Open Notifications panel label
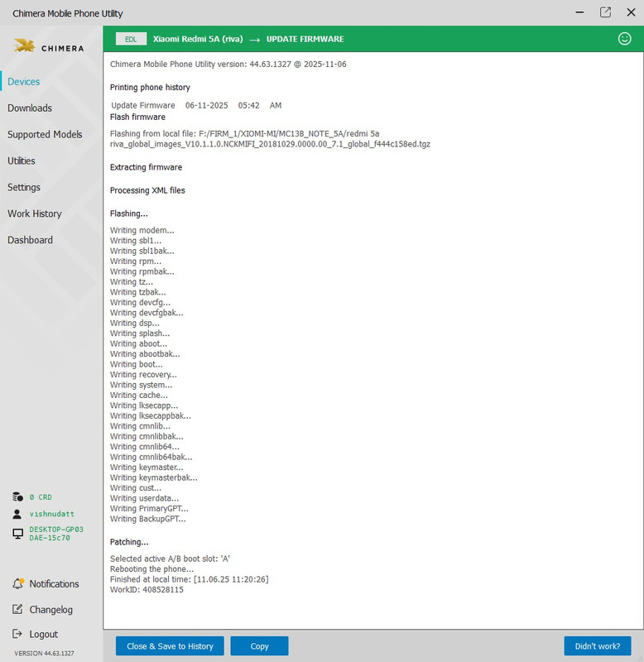 point(54,584)
